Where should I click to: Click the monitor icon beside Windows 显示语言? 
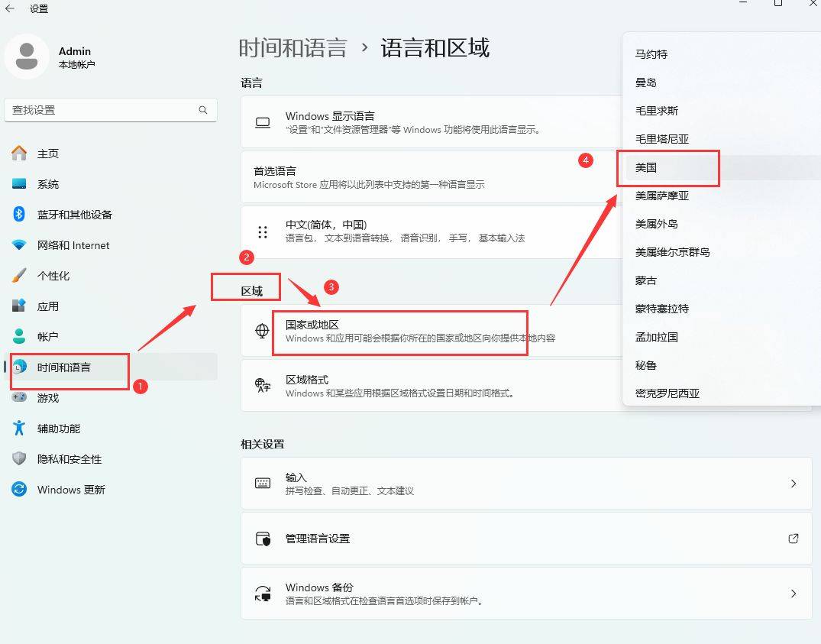point(263,122)
